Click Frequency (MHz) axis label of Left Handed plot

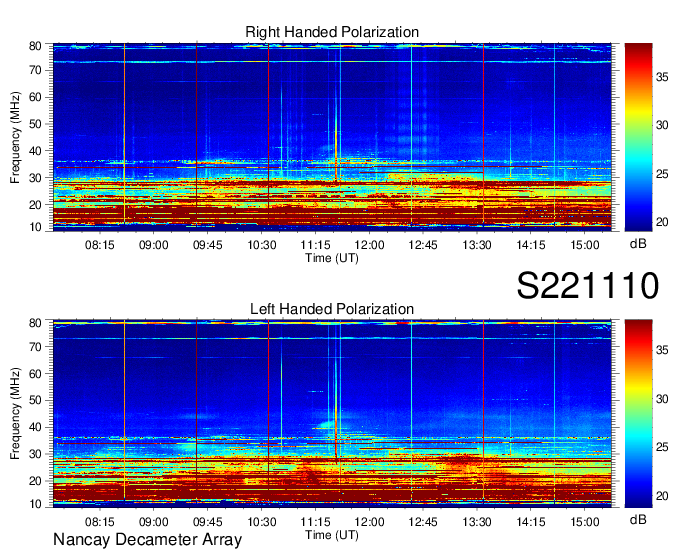pyautogui.click(x=15, y=414)
